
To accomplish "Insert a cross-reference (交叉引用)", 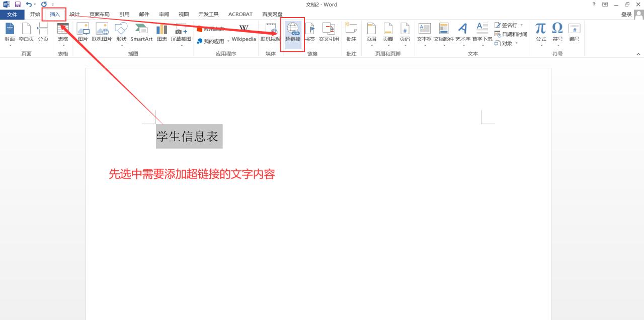I will coord(329,33).
